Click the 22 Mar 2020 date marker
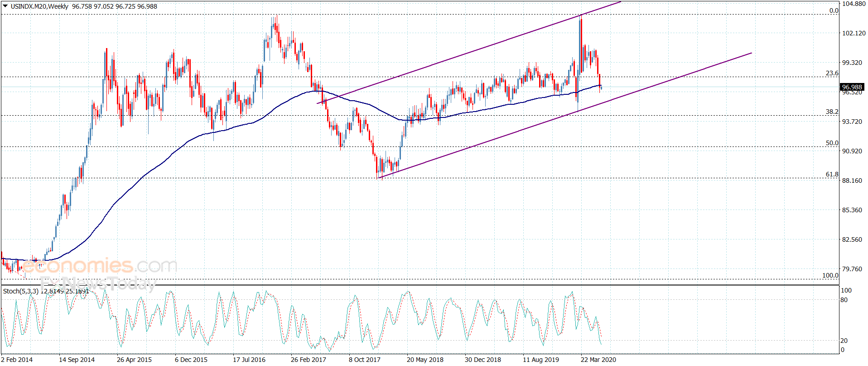The width and height of the screenshot is (868, 366). (598, 360)
